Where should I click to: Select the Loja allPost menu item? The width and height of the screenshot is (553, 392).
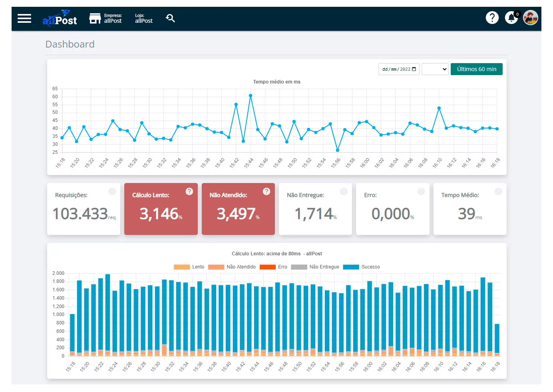click(x=143, y=18)
